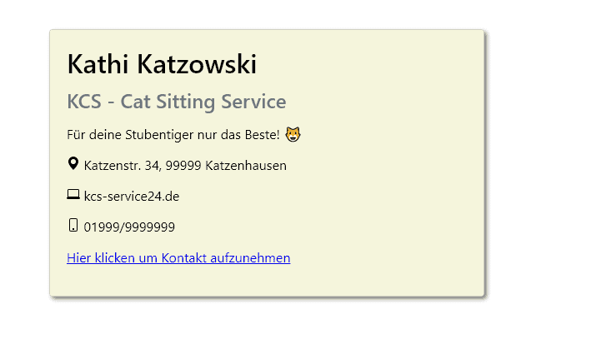Click the word 'Kontakt' in the link
Viewport: 596px width, 364px height.
pyautogui.click(x=184, y=257)
